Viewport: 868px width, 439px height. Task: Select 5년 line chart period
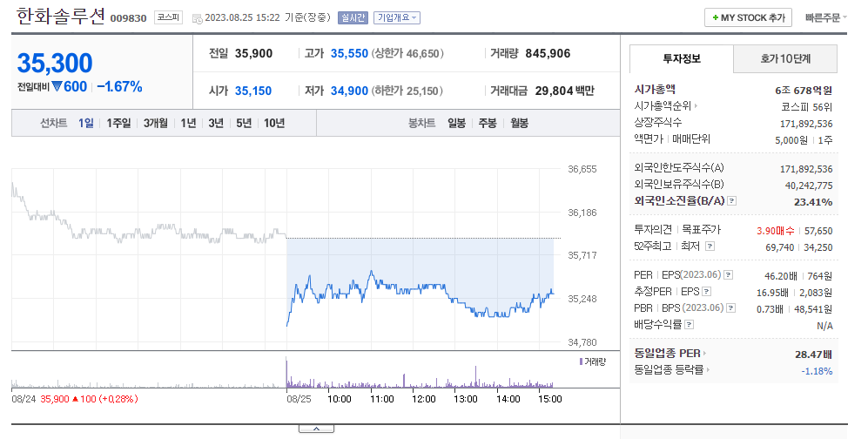[244, 123]
